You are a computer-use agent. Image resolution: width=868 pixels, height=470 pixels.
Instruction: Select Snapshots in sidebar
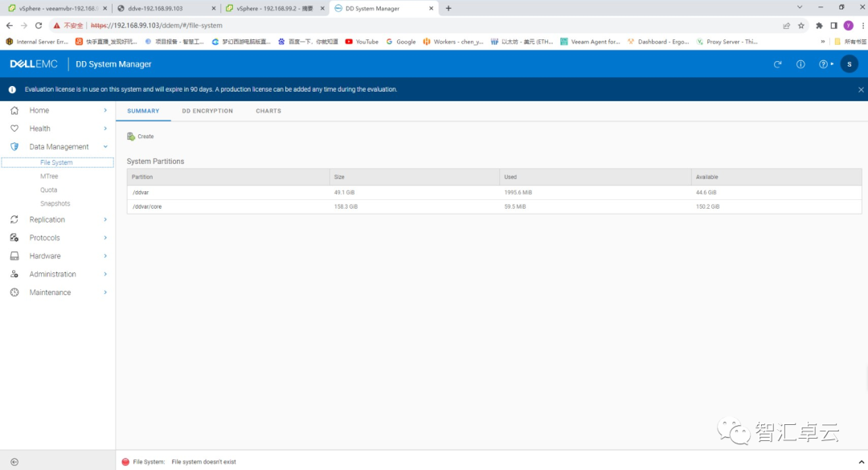[x=55, y=204]
